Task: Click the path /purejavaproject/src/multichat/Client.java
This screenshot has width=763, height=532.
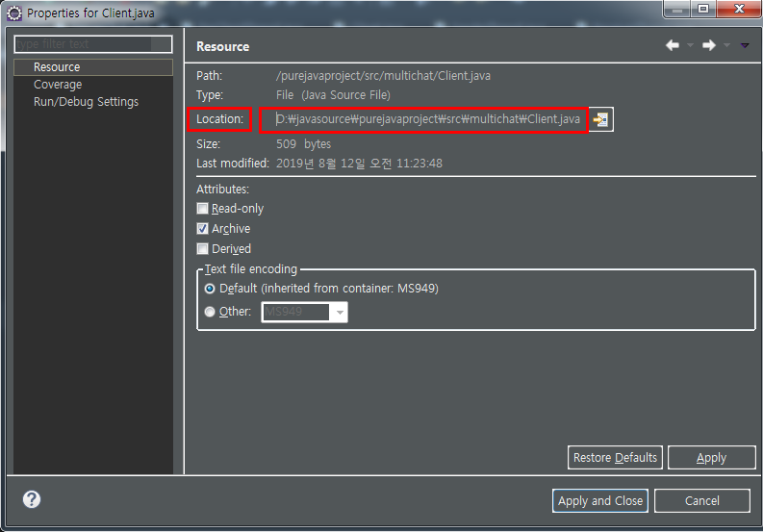Action: click(383, 76)
